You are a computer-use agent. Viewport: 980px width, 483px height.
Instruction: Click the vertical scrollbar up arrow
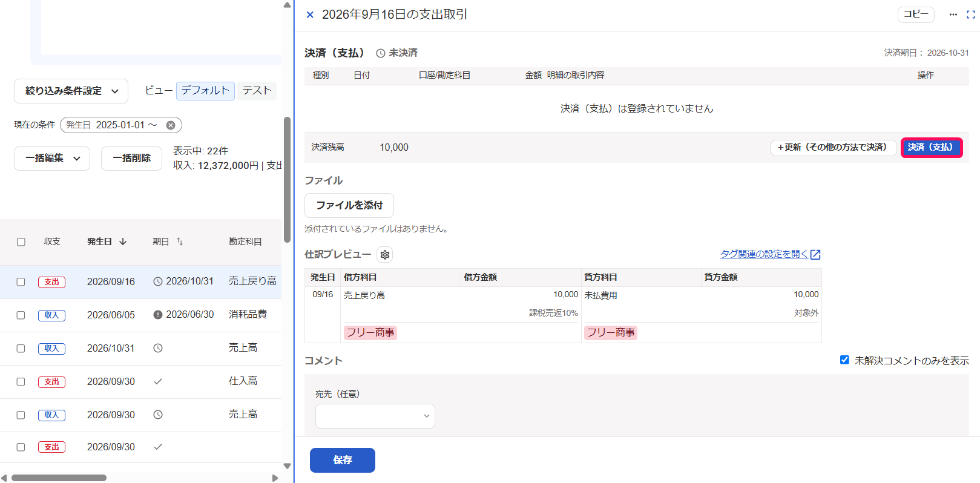pos(287,5)
